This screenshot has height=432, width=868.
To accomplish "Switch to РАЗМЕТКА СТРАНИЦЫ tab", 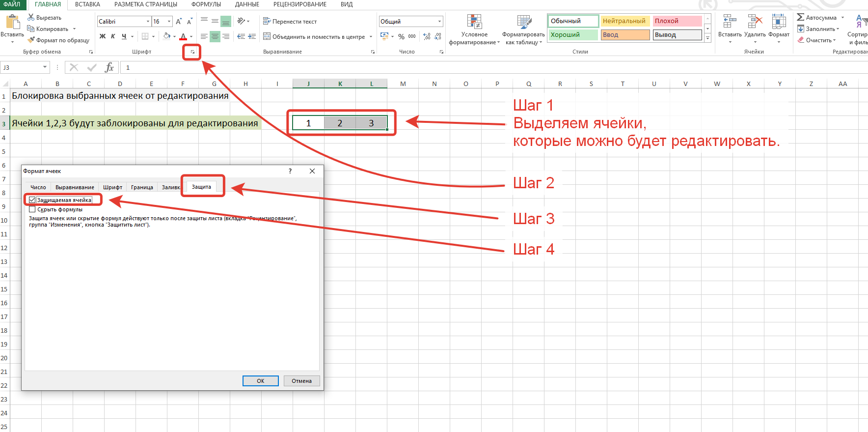I will 146,4.
